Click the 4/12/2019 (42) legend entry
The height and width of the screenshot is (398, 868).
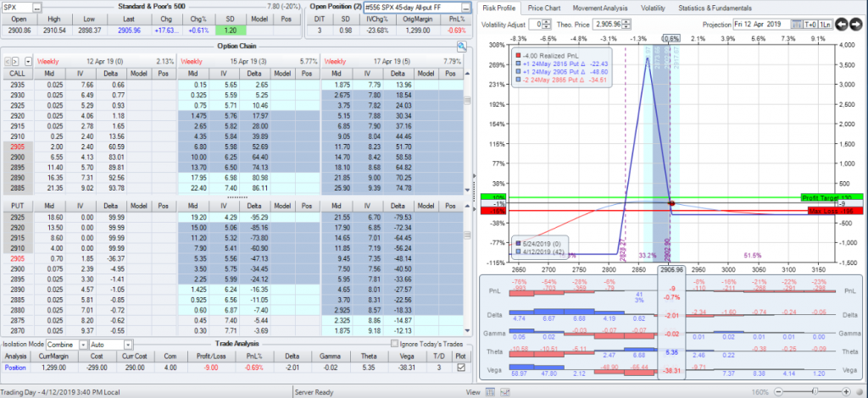(x=540, y=251)
